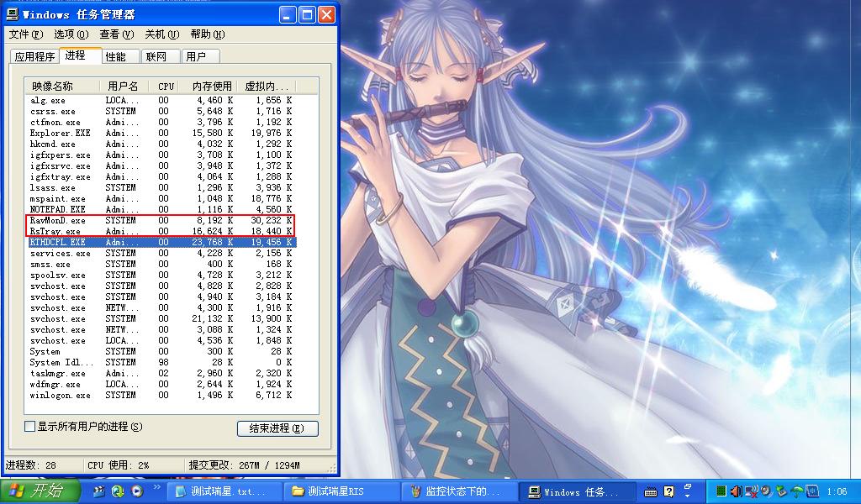
Task: Launch the media clapperboard quick launch icon
Action: coord(99,491)
